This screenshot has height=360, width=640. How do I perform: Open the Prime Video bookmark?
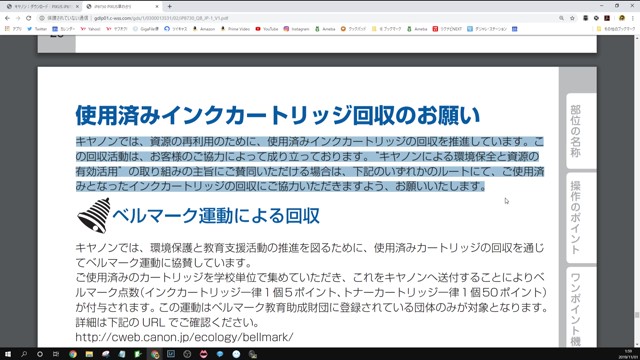235,29
